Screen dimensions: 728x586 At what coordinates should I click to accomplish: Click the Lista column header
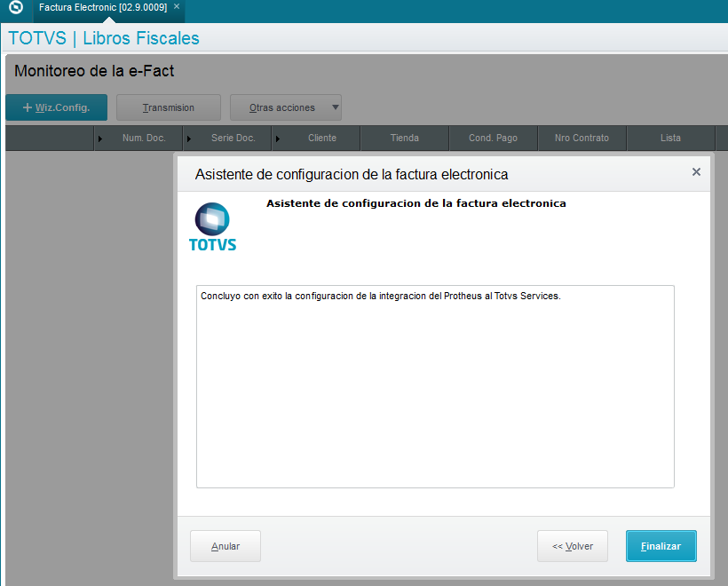click(670, 138)
